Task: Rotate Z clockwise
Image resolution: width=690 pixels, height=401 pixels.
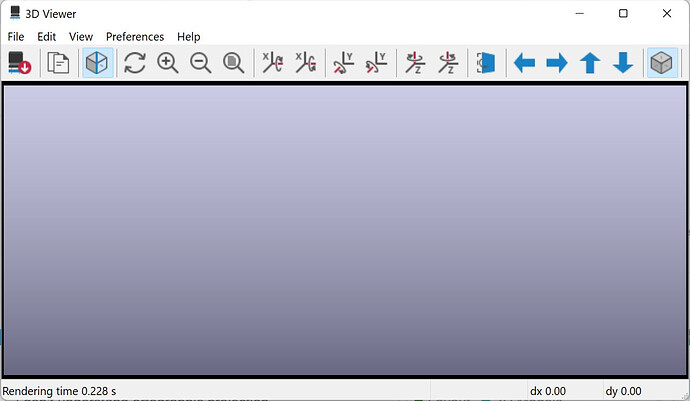Action: coord(415,63)
